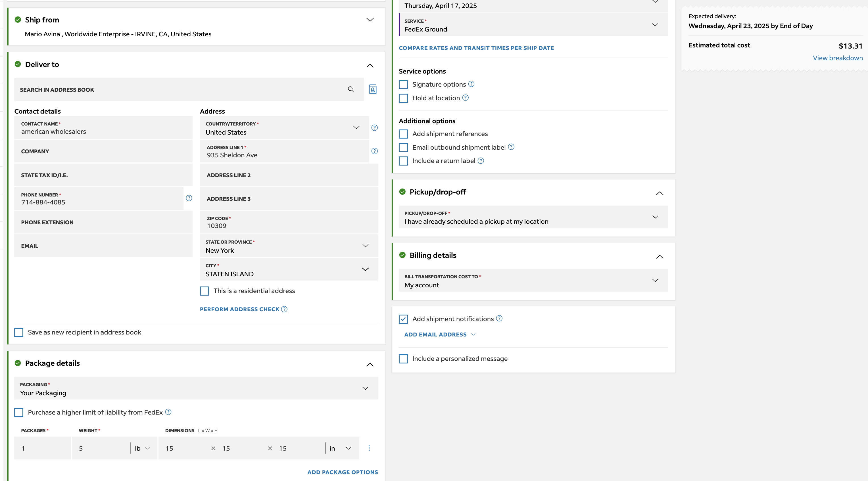Open help for Perform Address Check
This screenshot has height=481, width=868.
coord(284,309)
